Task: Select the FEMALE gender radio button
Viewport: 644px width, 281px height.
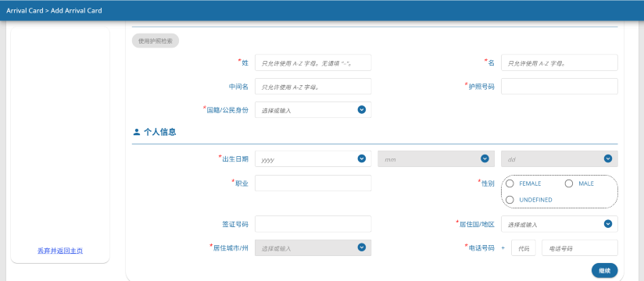Action: click(x=510, y=183)
